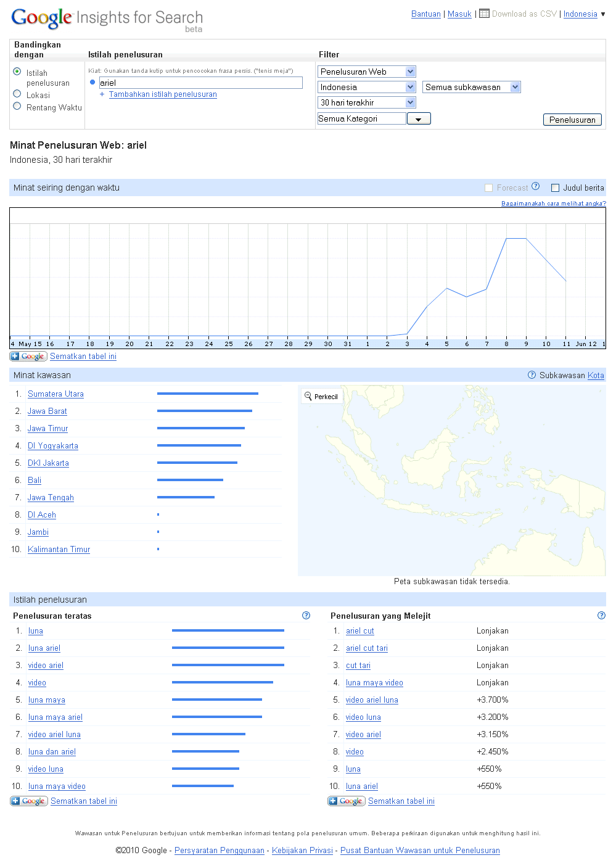Image resolution: width=616 pixels, height=863 pixels.
Task: Open the 30 hari terakhir dropdown
Action: pos(367,102)
